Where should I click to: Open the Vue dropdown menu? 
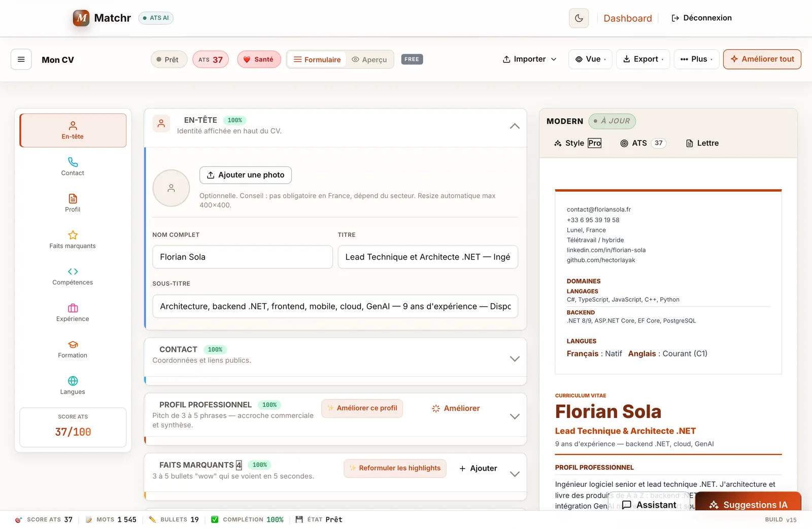coord(590,59)
